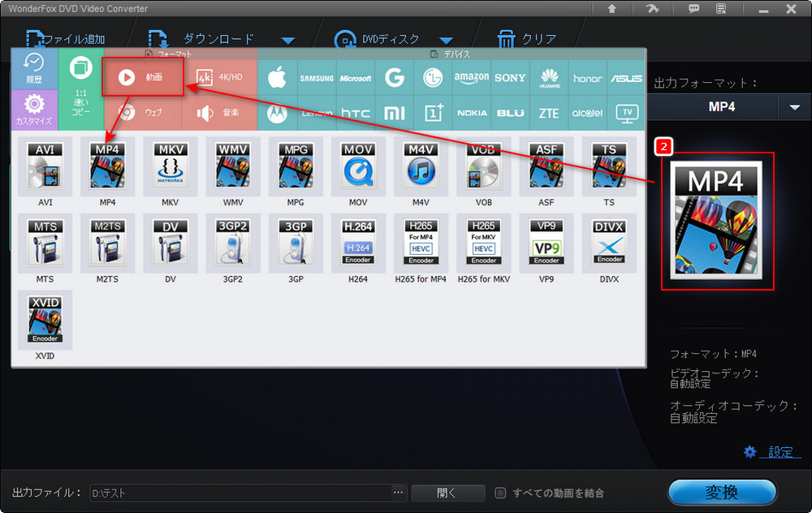
Task: Expand the ダウンロード dropdown arrow
Action: 288,41
